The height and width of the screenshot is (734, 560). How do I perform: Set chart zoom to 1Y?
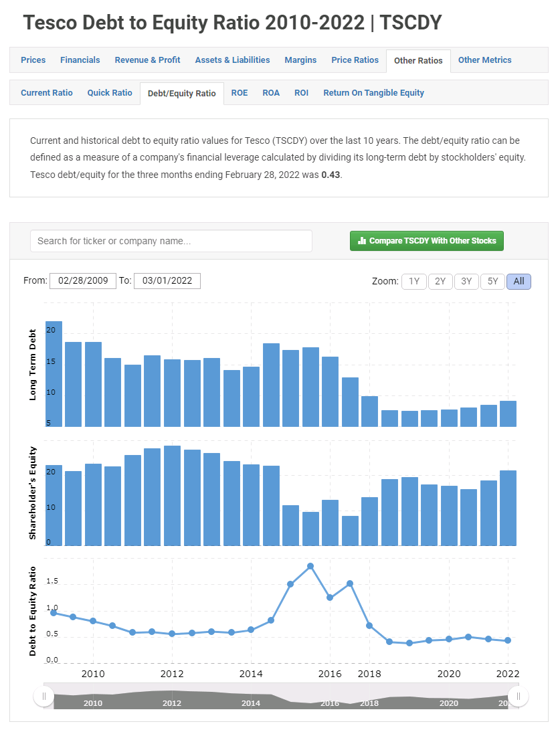[414, 281]
